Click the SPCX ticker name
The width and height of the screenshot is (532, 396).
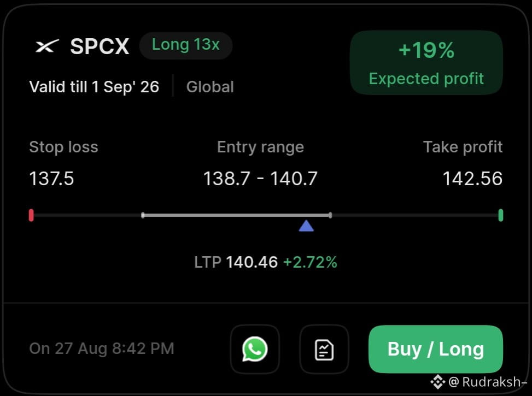(x=100, y=46)
